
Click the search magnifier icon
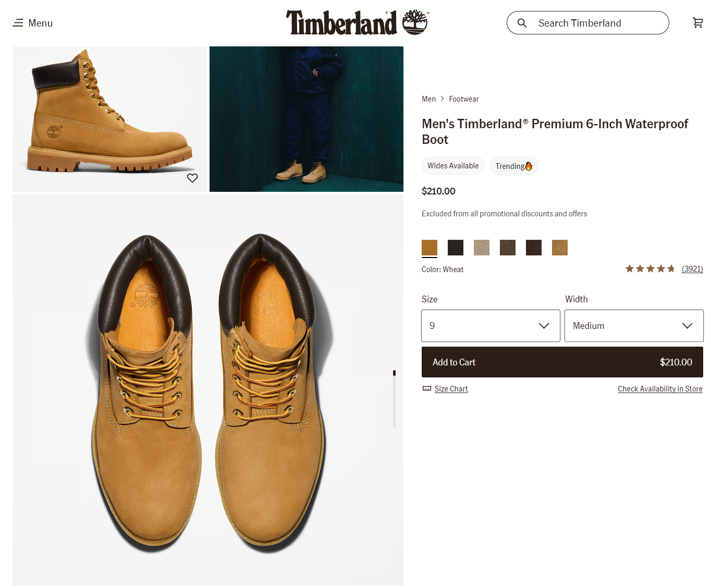[522, 23]
